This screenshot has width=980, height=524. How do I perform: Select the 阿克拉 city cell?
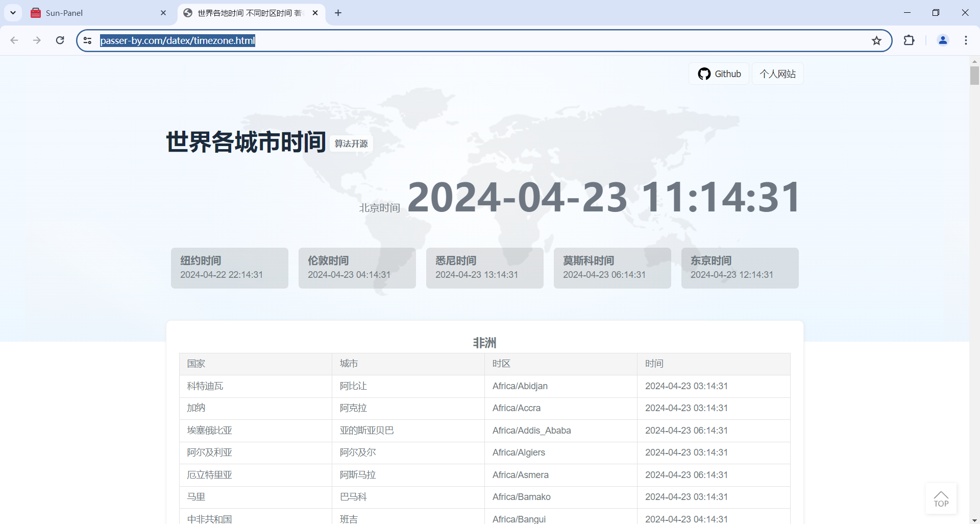tap(408, 408)
